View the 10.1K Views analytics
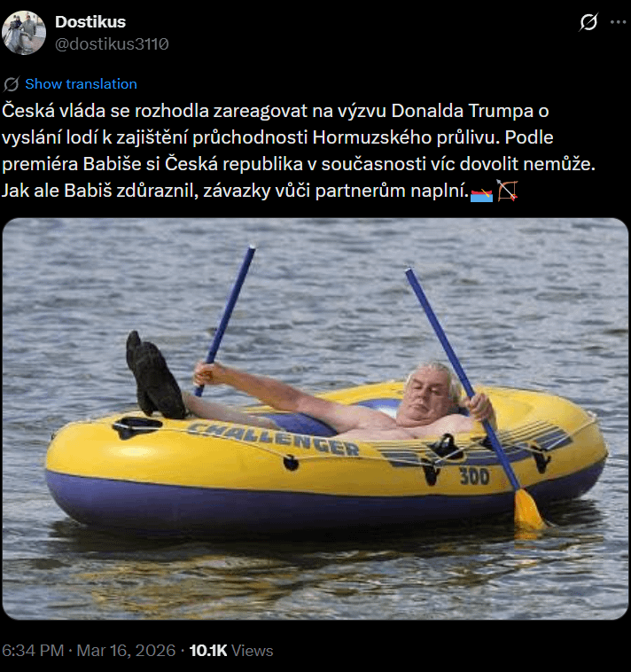Screen dimensions: 631x672 click(x=231, y=650)
